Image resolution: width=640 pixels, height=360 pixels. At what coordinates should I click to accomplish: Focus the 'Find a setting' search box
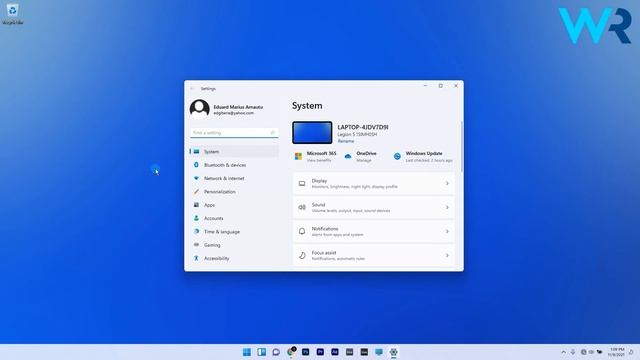234,133
